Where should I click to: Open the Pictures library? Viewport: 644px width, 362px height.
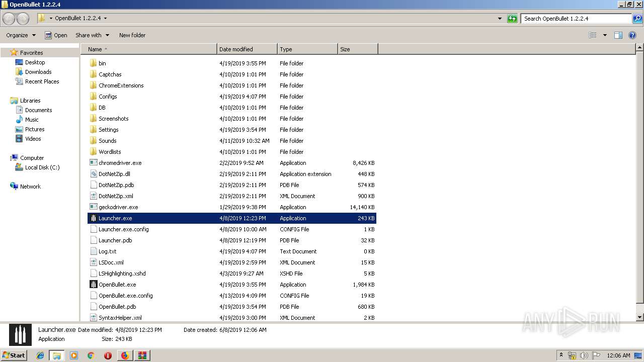coord(35,129)
